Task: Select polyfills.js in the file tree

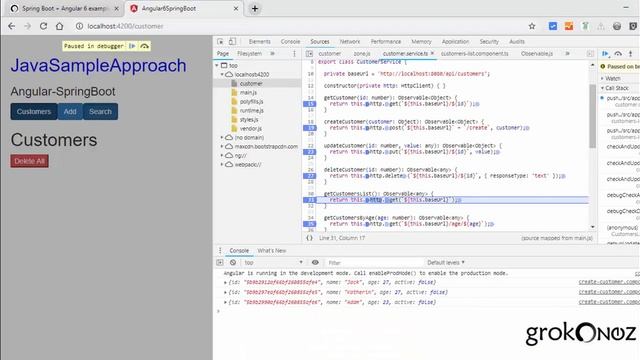Action: tap(251, 102)
